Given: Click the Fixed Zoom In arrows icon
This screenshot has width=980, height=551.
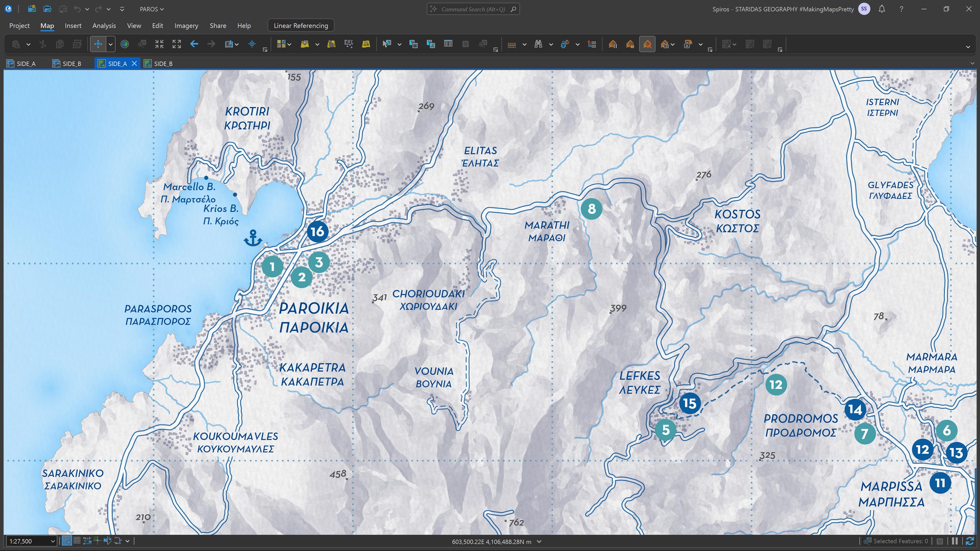Looking at the screenshot, I should (x=159, y=44).
